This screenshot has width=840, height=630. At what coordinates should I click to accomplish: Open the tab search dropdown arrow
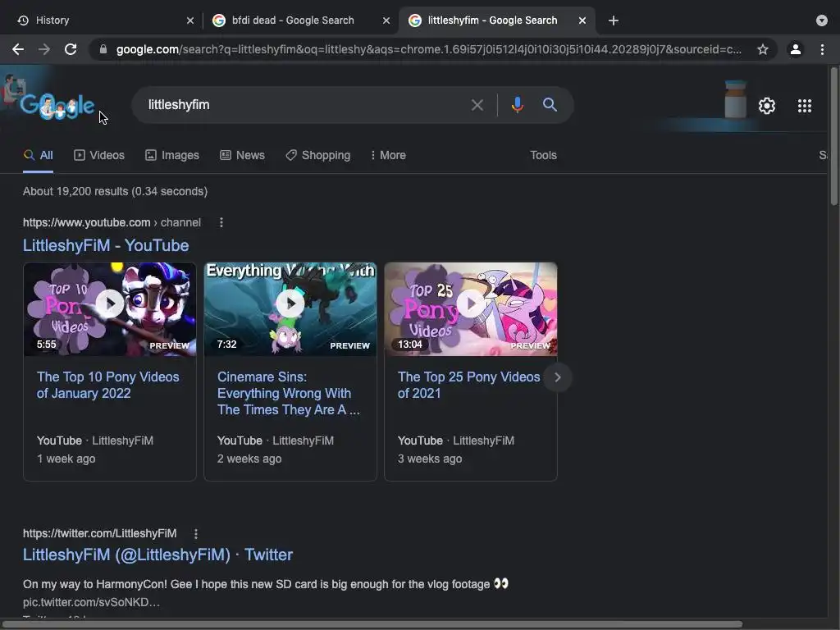tap(821, 21)
